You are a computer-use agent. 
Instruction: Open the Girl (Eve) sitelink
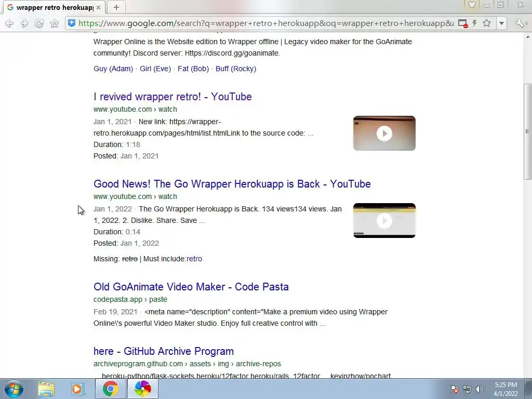click(x=155, y=69)
